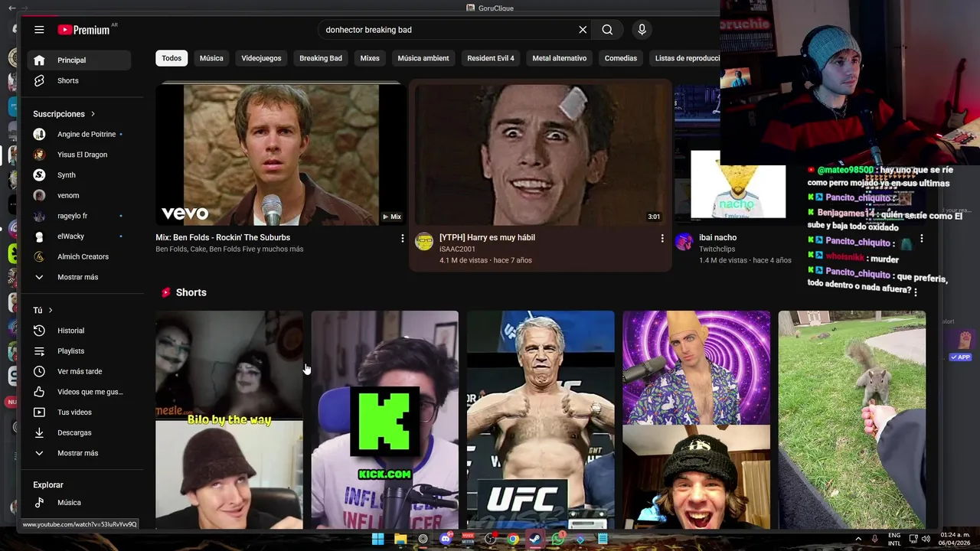Open Ver más tarde in the sidebar
Image resolution: width=980 pixels, height=551 pixels.
coord(80,371)
